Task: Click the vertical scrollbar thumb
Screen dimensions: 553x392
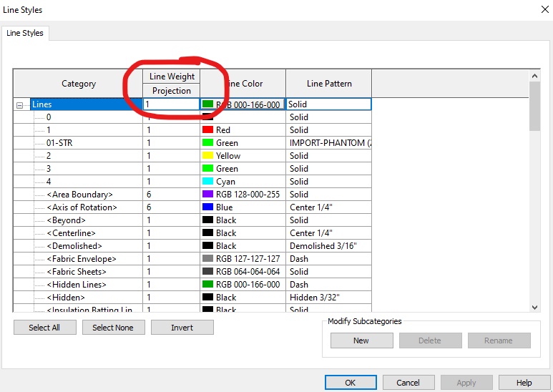Action: coord(534,107)
